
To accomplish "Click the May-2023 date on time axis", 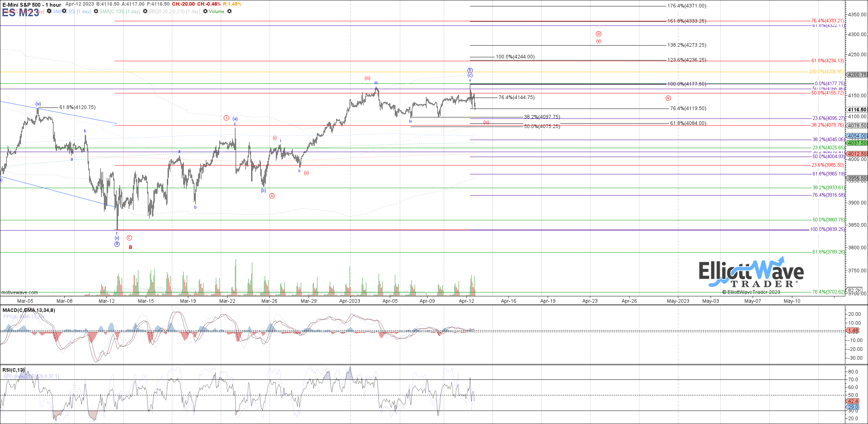I will click(678, 301).
